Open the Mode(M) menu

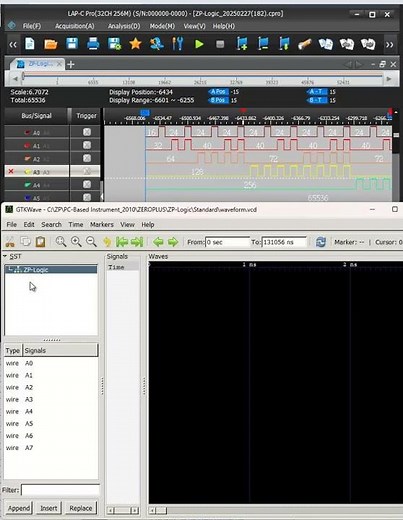(162, 26)
